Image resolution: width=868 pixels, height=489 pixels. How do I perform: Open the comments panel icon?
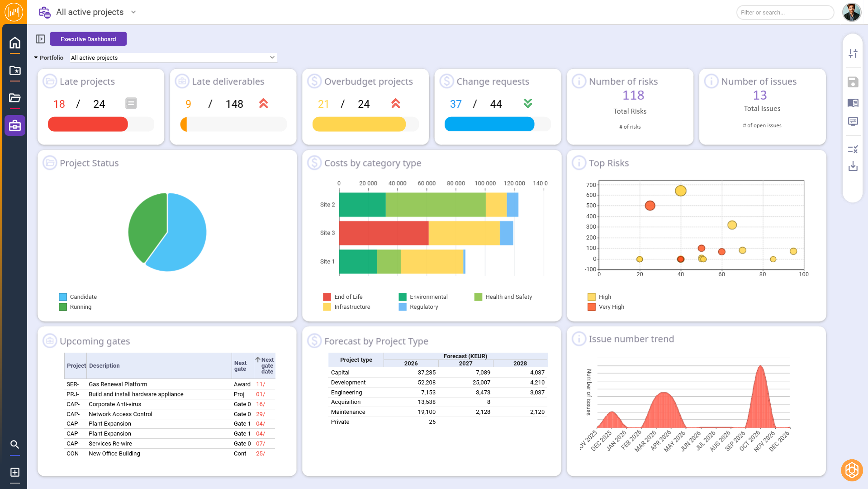[853, 121]
